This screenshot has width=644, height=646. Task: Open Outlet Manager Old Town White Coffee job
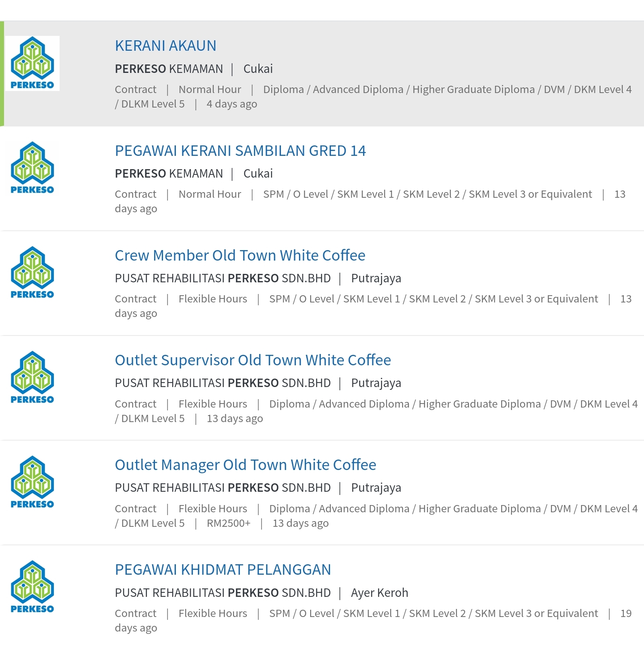coord(246,465)
